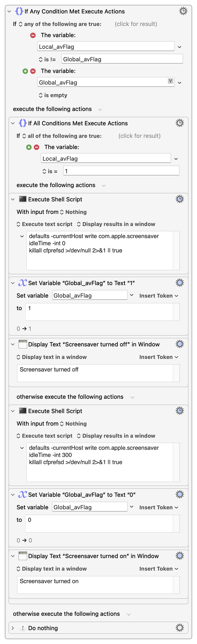Add condition in the all-conditions block
Screen dimensions: 197x644
click(29, 147)
